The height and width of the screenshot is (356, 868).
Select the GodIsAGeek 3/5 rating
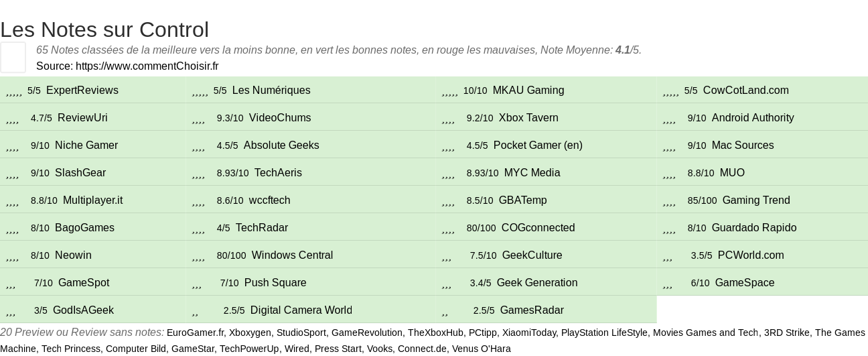[x=92, y=310]
